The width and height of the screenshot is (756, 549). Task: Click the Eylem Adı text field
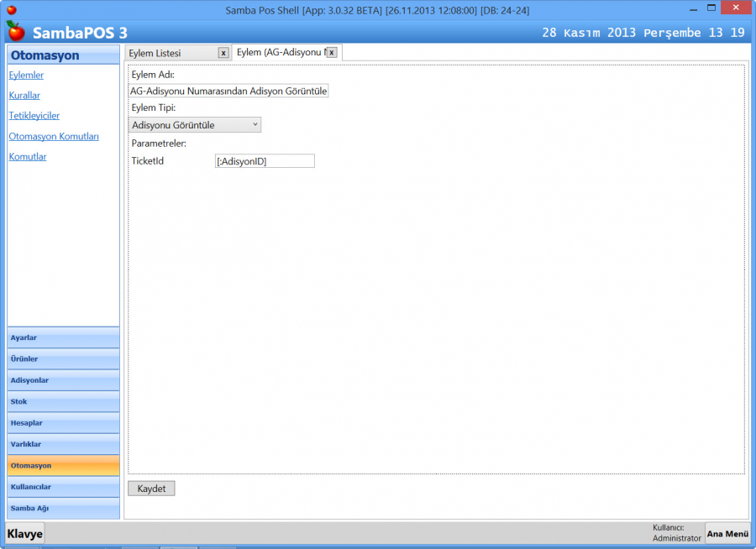[x=228, y=91]
